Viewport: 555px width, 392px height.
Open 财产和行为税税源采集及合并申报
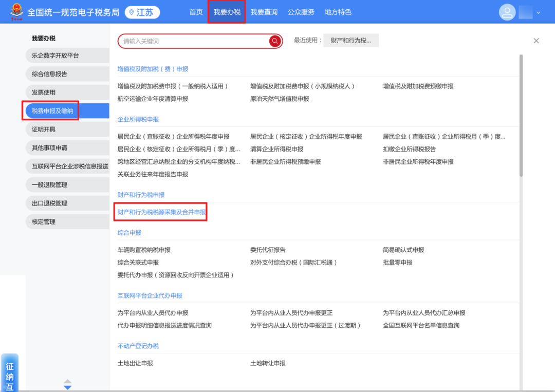coord(161,212)
